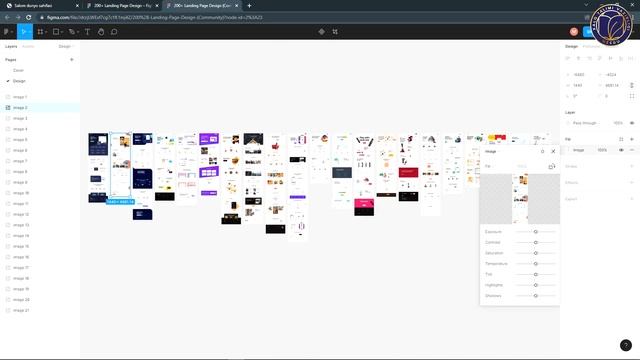This screenshot has height=360, width=640.
Task: Click align top icon
Action: pos(600,58)
